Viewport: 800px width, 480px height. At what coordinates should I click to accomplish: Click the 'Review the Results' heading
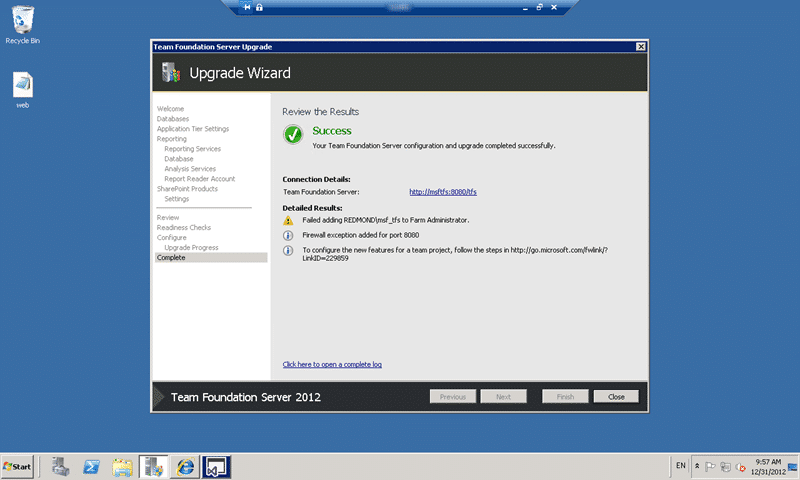pos(320,112)
